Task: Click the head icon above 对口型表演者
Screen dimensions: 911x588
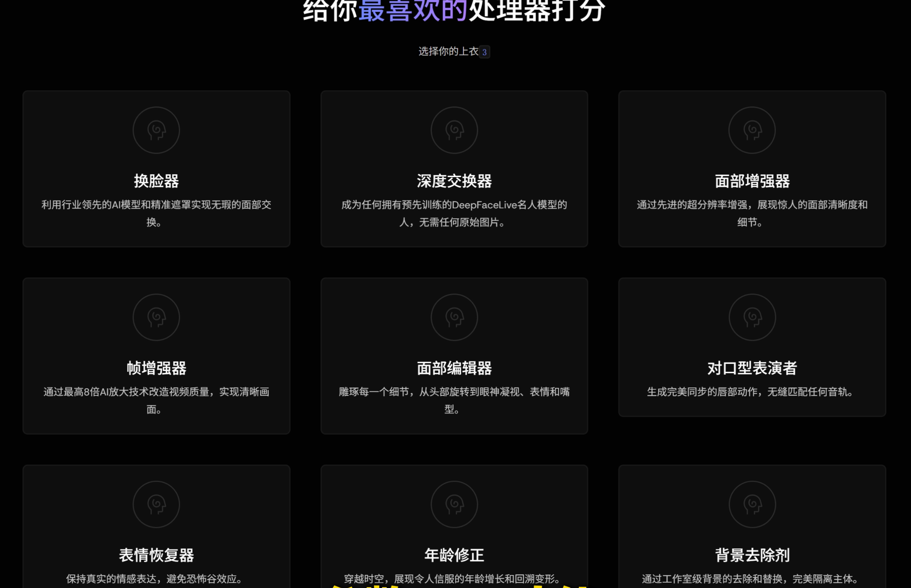Action: (x=752, y=317)
